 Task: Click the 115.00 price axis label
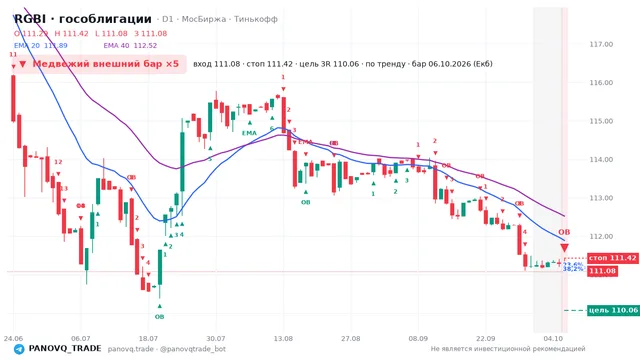(x=601, y=121)
